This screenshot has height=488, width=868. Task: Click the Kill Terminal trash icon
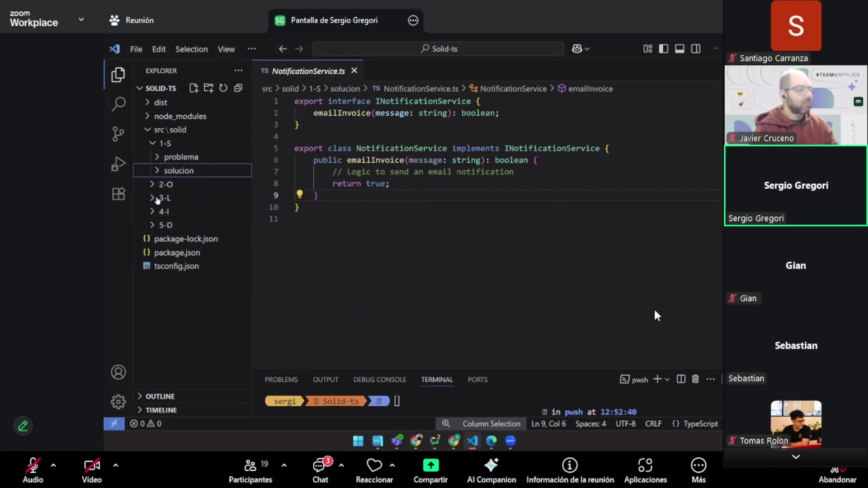tap(695, 379)
